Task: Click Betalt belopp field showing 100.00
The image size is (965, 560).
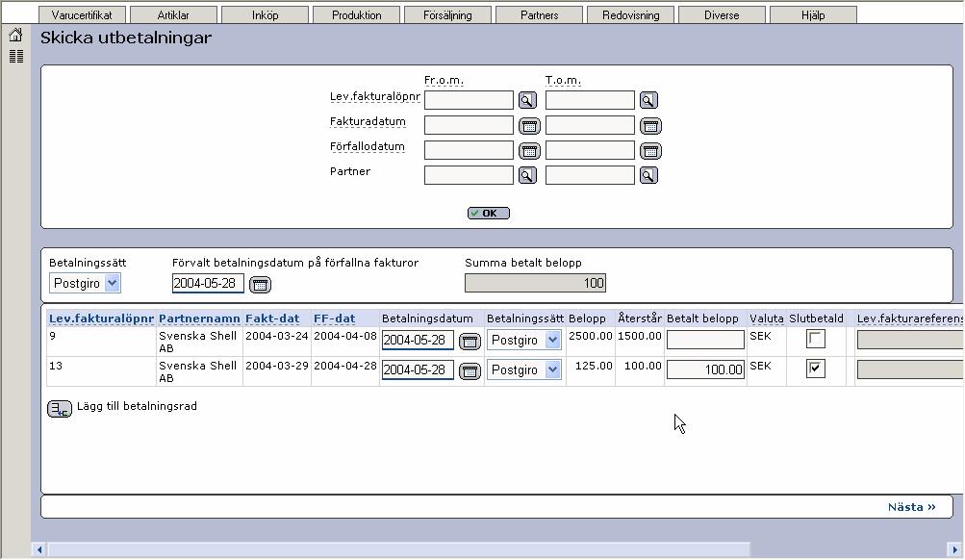Action: coord(705,369)
